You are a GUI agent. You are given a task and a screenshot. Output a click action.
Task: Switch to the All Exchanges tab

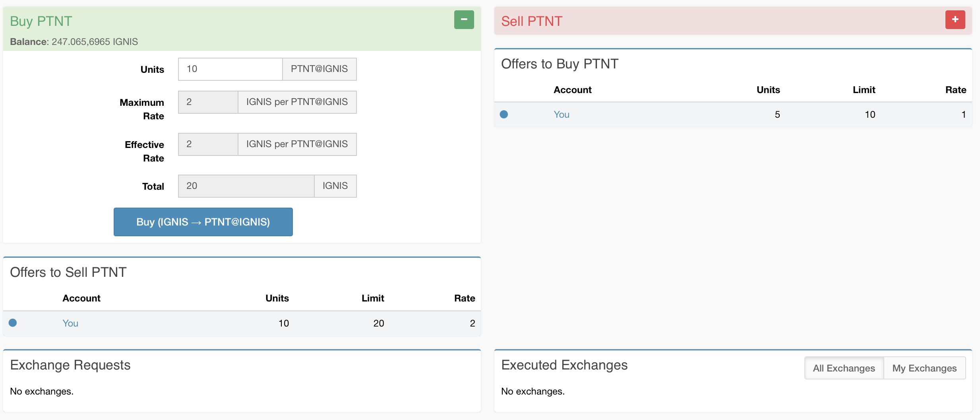pos(844,368)
